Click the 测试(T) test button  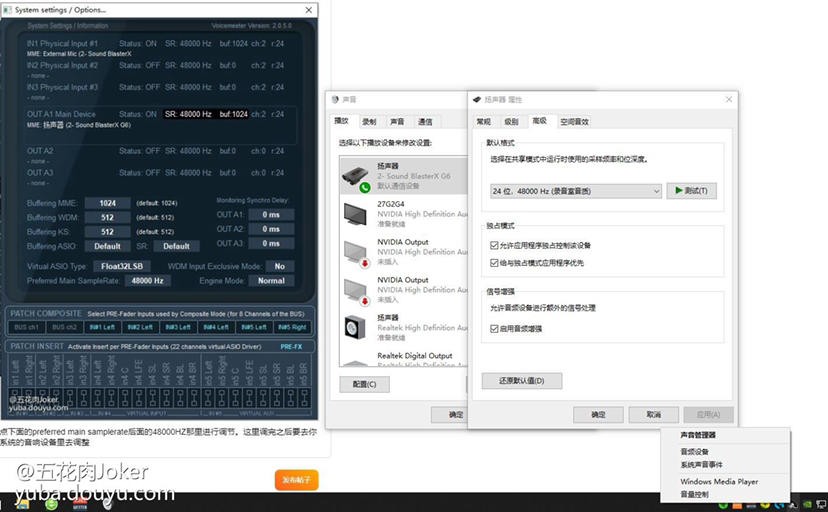[692, 191]
